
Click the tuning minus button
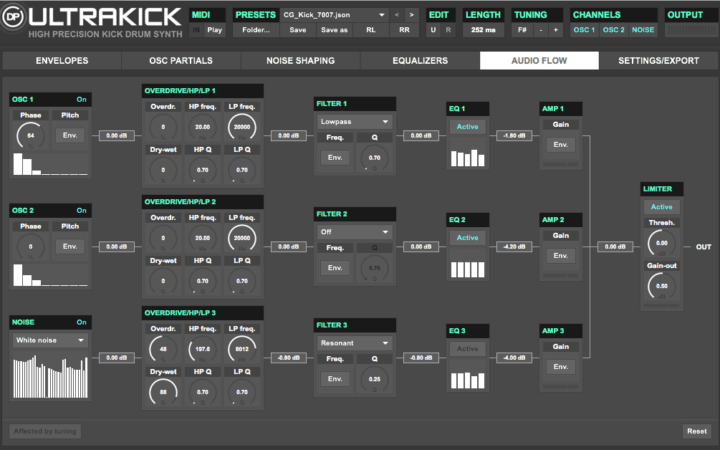pyautogui.click(x=541, y=30)
